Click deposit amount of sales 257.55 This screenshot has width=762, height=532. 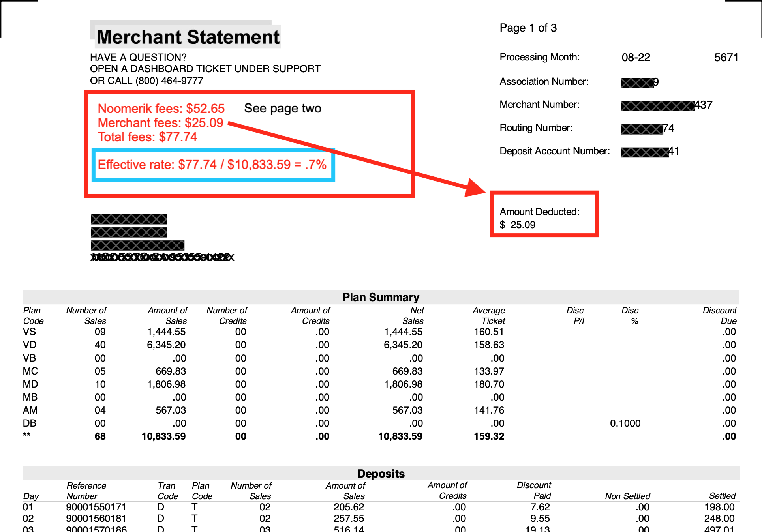click(349, 519)
